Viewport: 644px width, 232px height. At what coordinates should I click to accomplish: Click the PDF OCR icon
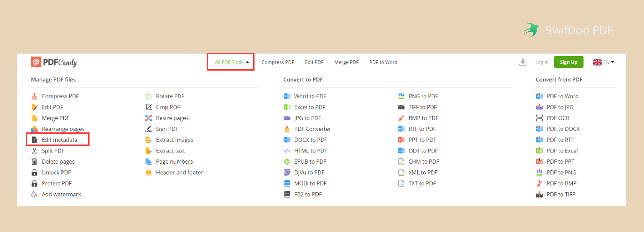(x=539, y=118)
